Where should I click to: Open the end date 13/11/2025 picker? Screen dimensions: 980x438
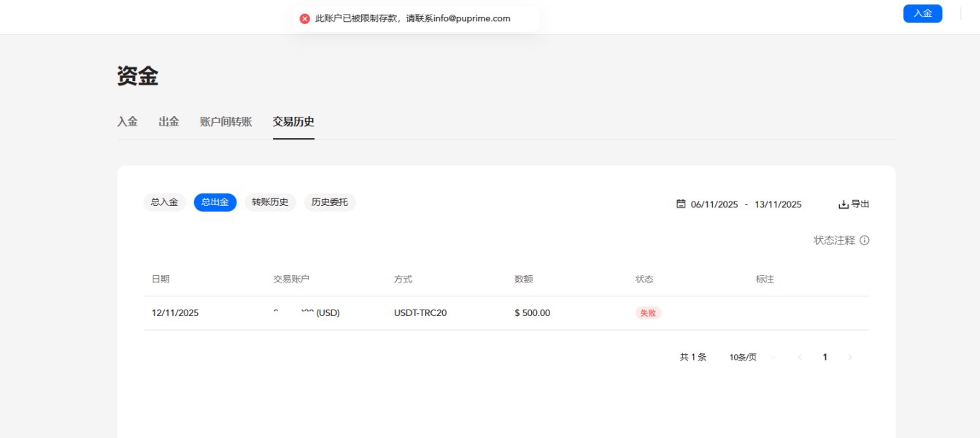778,204
